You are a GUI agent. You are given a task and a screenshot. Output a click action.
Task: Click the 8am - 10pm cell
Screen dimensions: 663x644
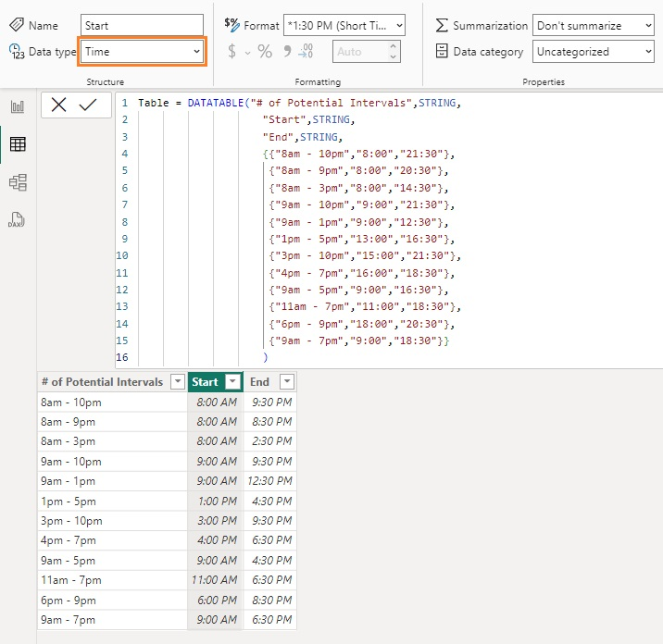click(x=112, y=402)
